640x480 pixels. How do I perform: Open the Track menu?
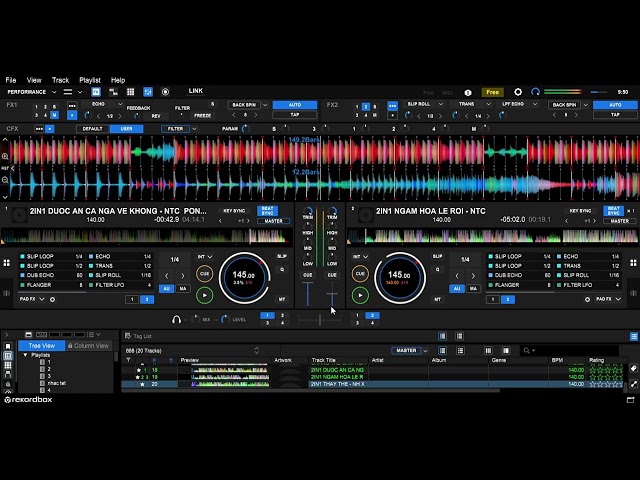click(x=60, y=80)
